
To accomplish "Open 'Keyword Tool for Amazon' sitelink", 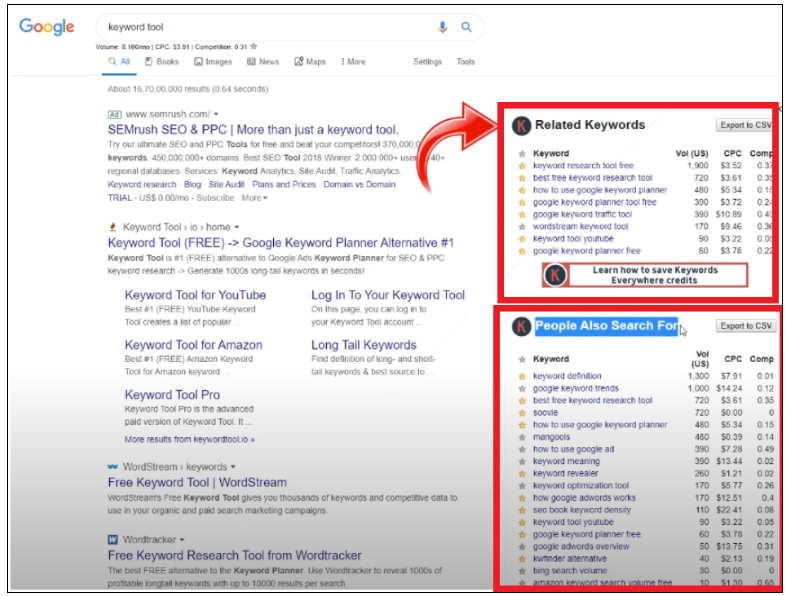I will point(193,345).
